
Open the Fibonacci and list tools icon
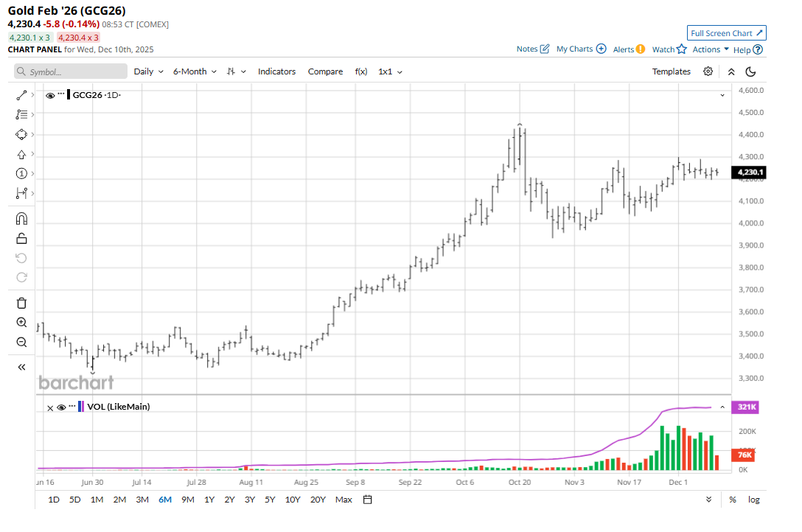21,114
